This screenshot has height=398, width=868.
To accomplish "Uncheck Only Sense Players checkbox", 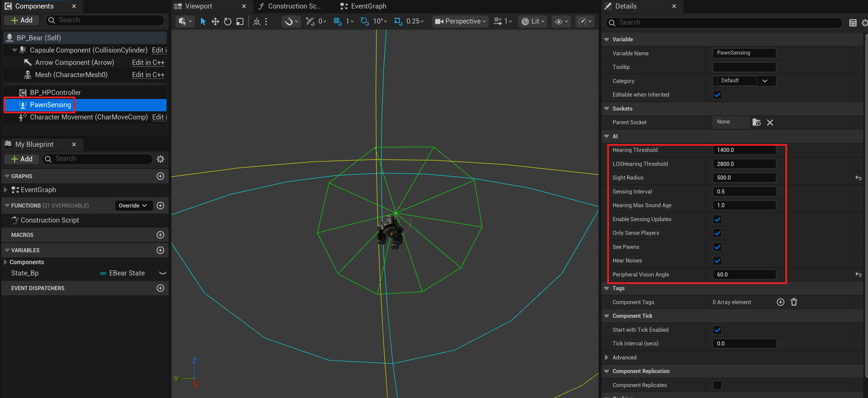I will 717,233.
